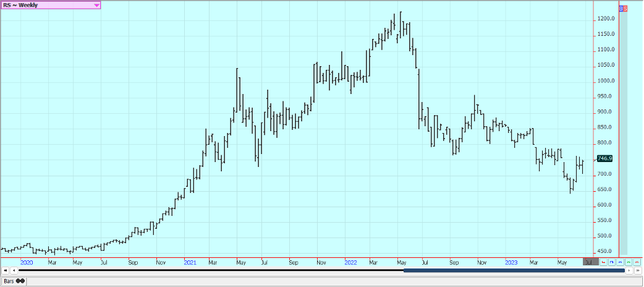
Task: Click the red step-arrow chart tool icon
Action: [603, 262]
